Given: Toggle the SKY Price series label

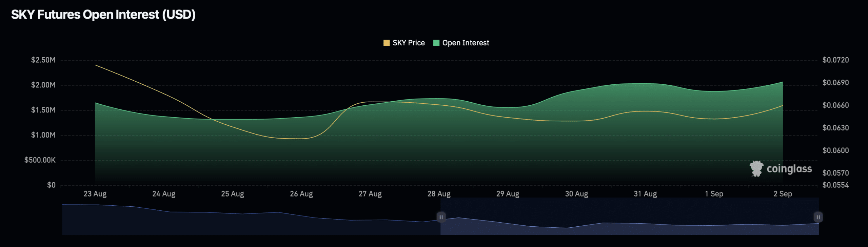Looking at the screenshot, I should 409,43.
